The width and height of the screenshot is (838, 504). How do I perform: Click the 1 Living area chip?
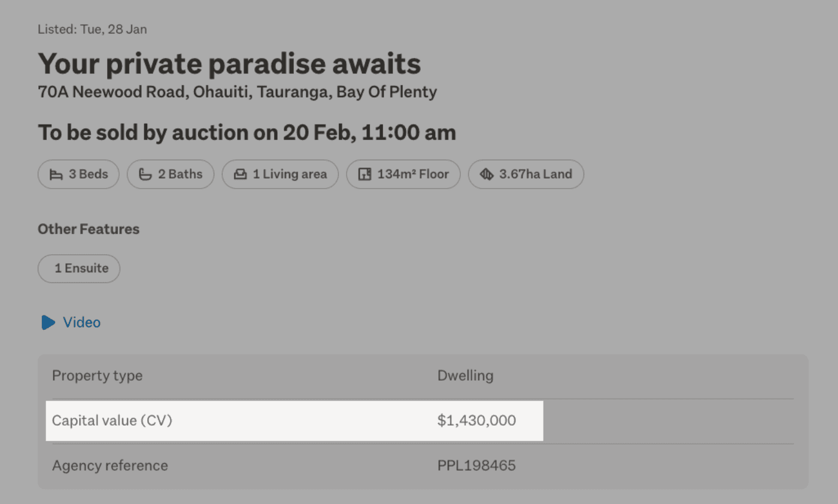280,174
